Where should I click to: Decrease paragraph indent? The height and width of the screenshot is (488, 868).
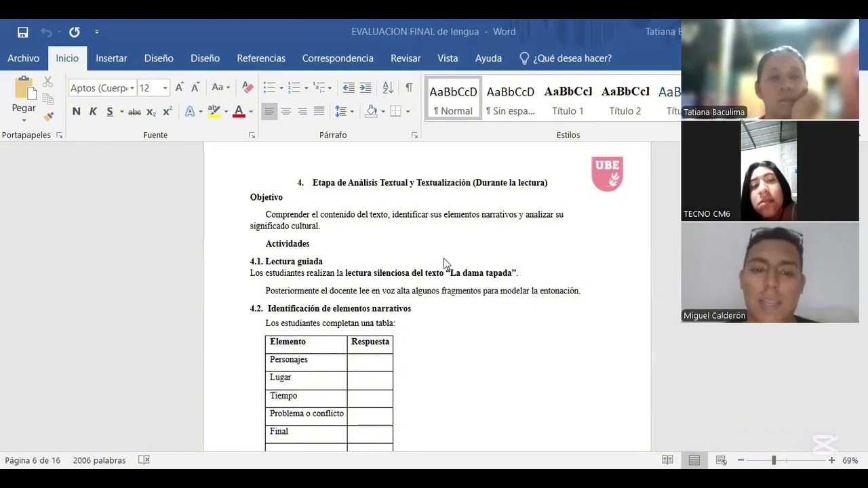click(349, 87)
